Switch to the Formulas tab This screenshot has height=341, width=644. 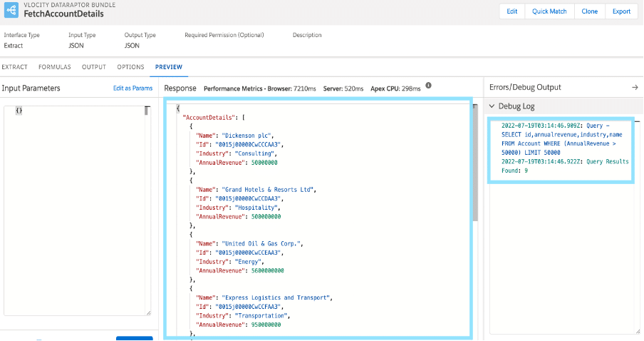pos(55,67)
